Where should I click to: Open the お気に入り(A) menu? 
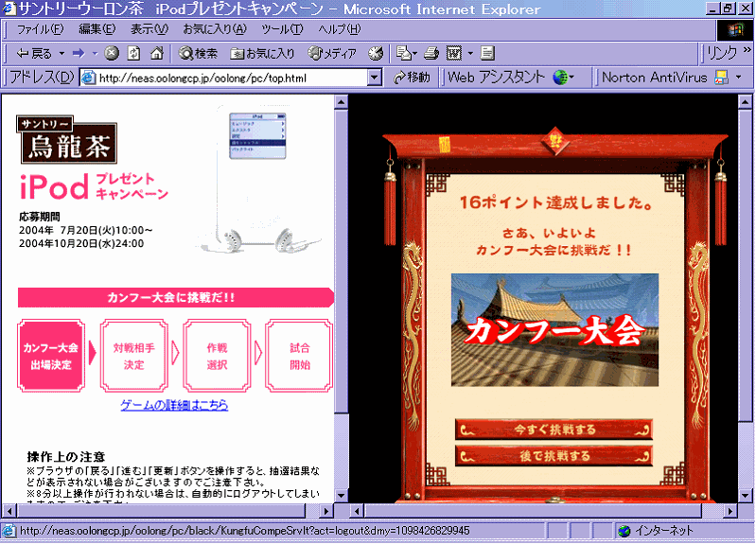click(215, 29)
